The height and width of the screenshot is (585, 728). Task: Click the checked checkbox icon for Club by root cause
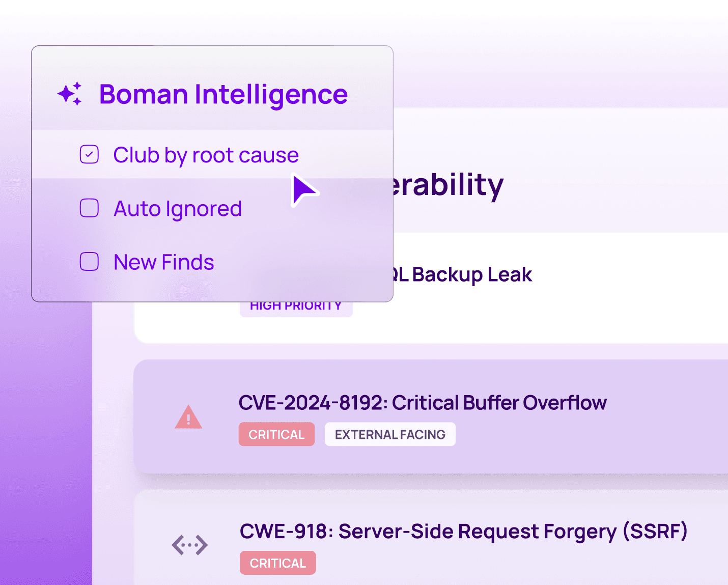tap(89, 154)
